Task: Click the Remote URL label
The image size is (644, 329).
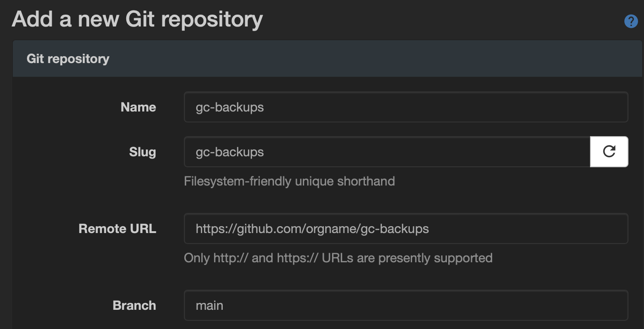Action: tap(117, 228)
